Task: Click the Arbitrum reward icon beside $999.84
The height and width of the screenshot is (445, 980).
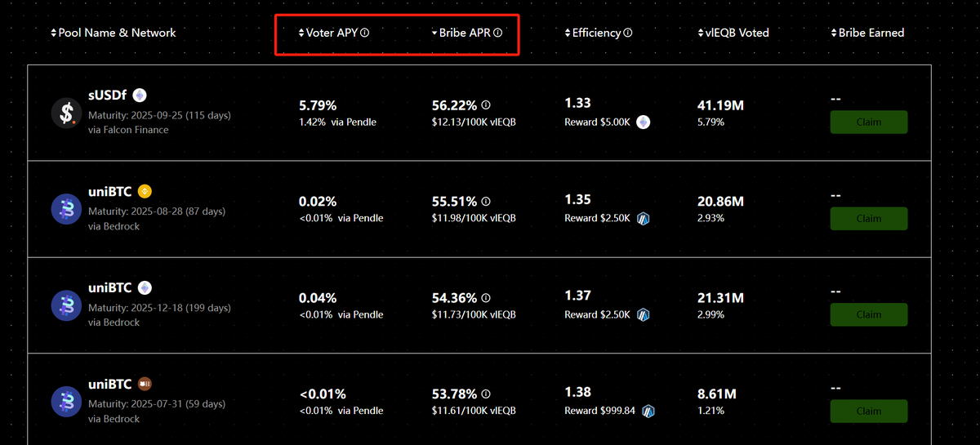Action: [x=648, y=411]
